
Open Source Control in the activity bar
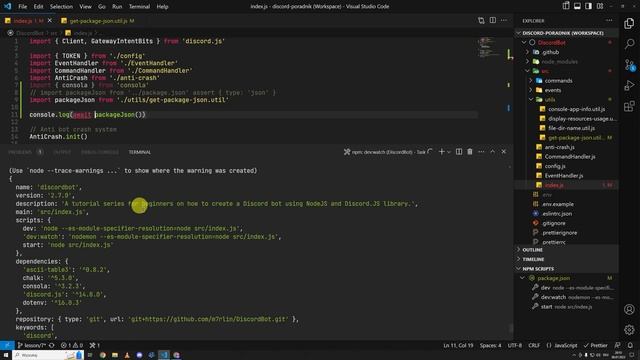coord(629,65)
